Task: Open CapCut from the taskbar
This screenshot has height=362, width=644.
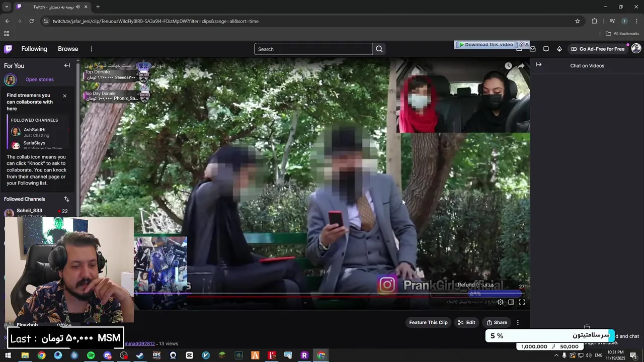Action: (x=189, y=355)
